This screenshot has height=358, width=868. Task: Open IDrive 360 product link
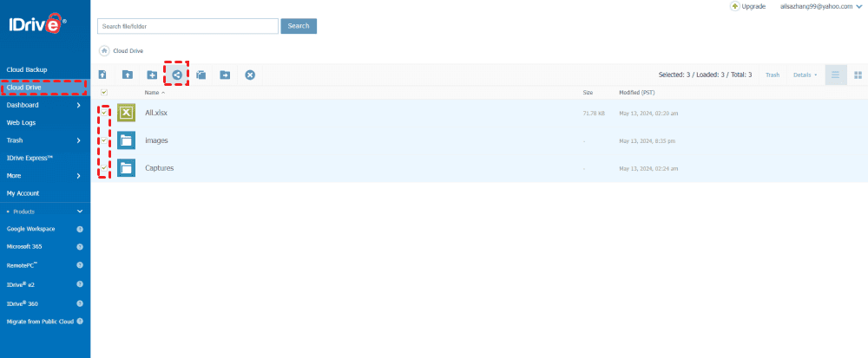coord(23,303)
